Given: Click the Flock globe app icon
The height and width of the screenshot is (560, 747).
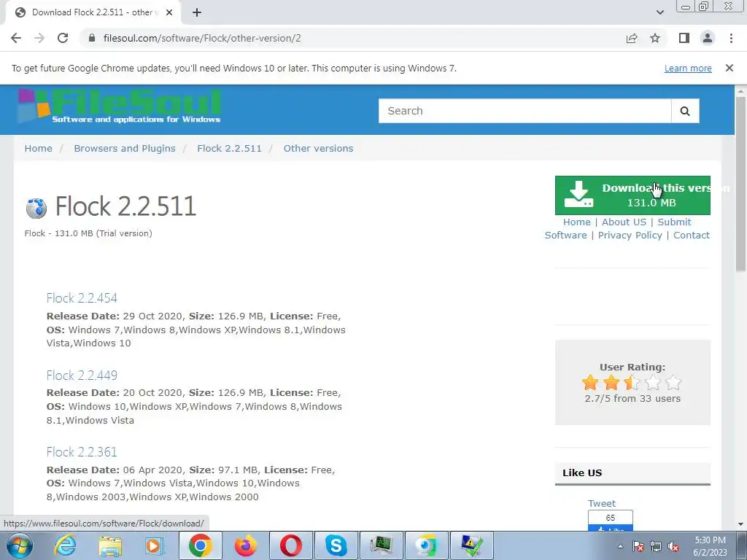Looking at the screenshot, I should pos(36,208).
